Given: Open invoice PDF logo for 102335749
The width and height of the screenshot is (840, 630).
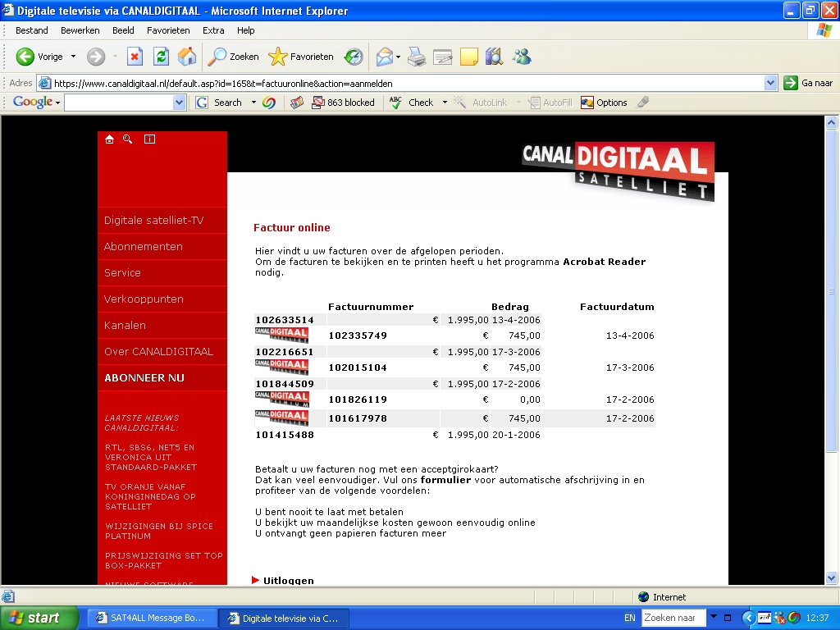Looking at the screenshot, I should (x=281, y=336).
